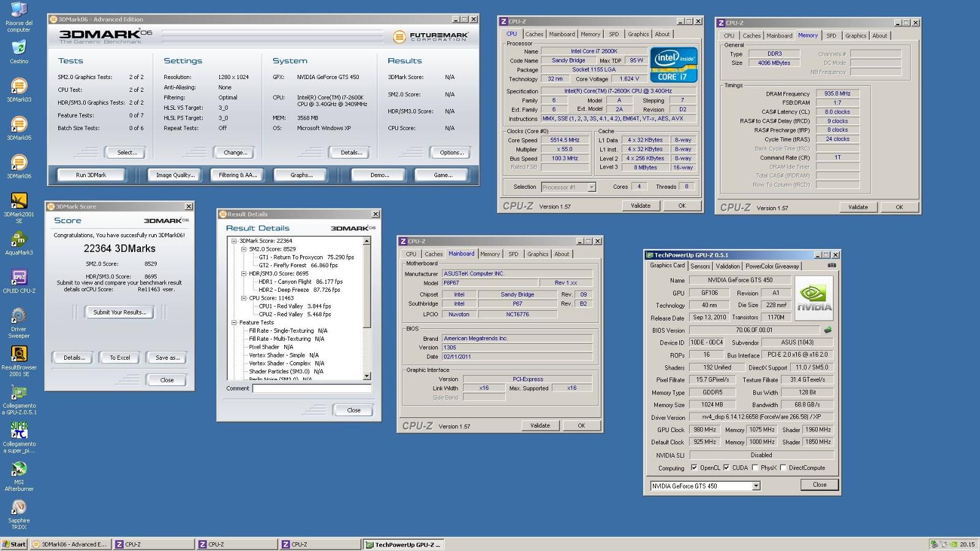Collapse the SM2.0 Score: 8529 node
This screenshot has height=551, width=980.
(244, 249)
